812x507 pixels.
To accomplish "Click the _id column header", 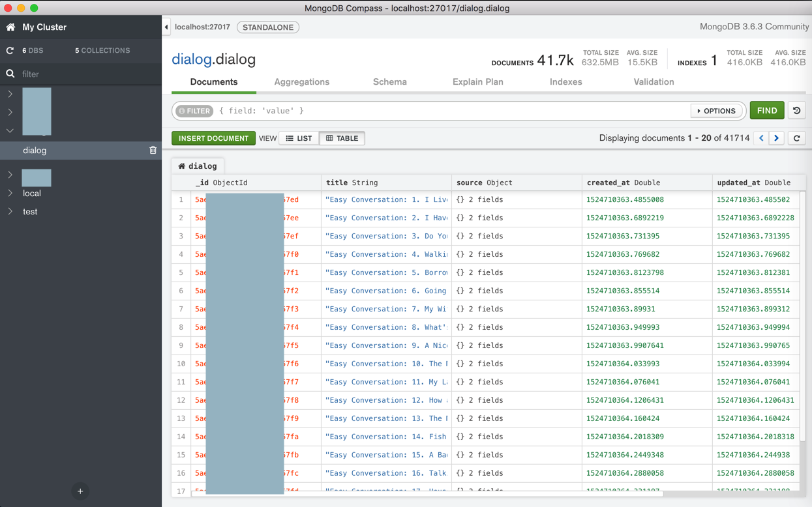I will pyautogui.click(x=256, y=182).
